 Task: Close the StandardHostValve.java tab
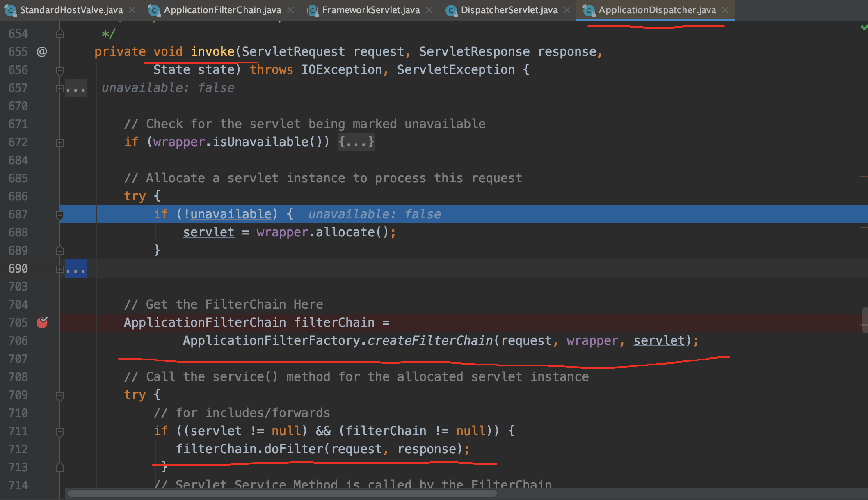tap(132, 10)
